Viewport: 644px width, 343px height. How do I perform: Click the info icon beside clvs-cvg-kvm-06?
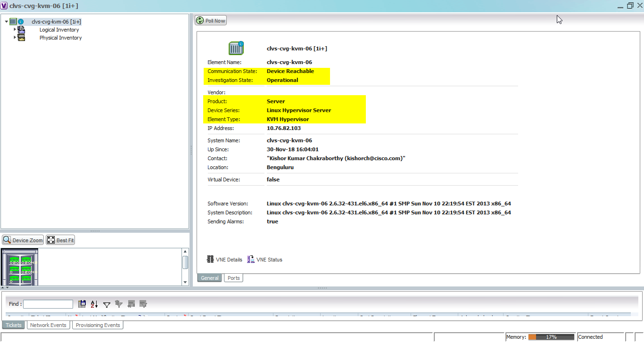[x=22, y=21]
